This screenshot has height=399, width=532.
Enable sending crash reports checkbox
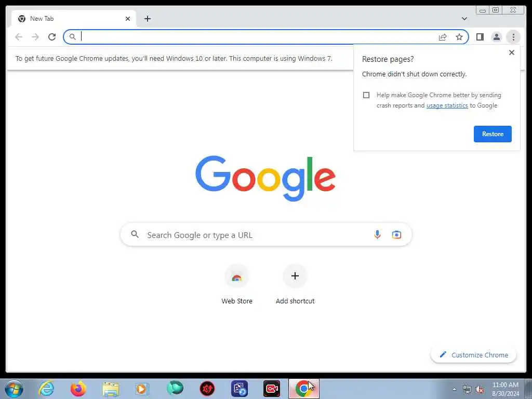click(366, 95)
